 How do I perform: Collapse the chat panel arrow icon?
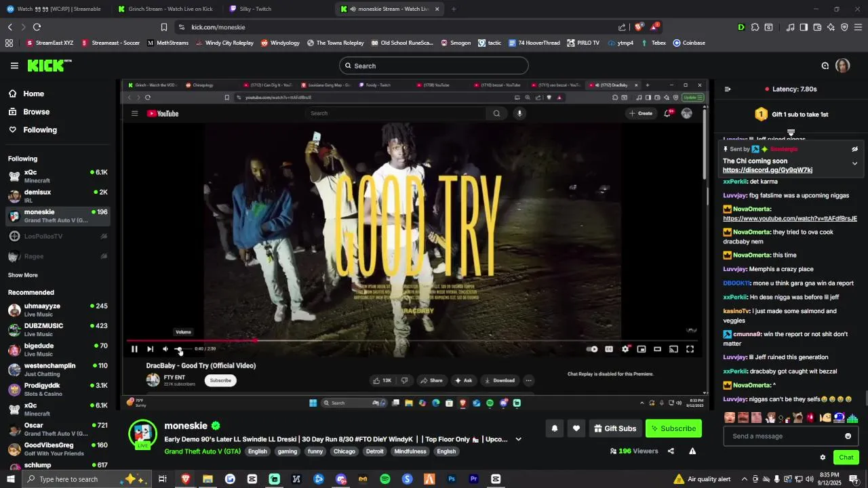point(728,89)
